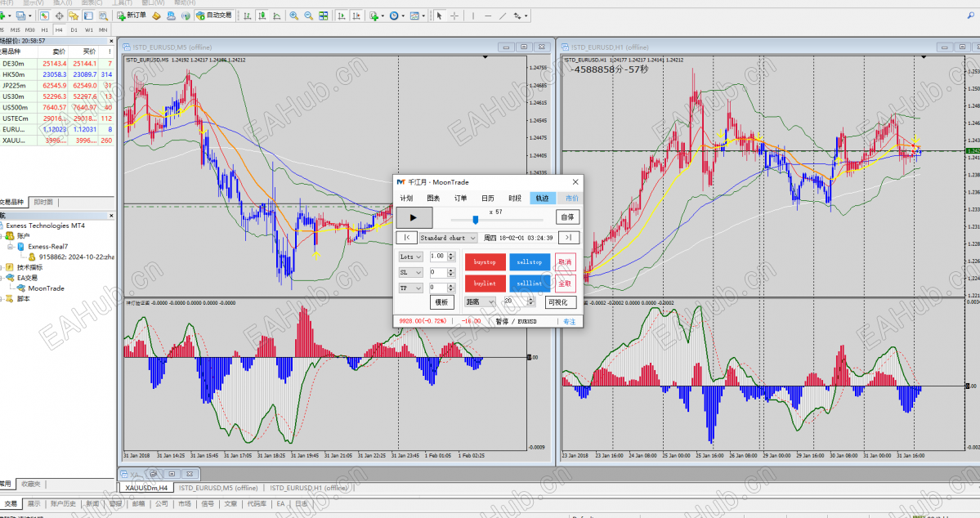Select the MN timeframe
Image resolution: width=980 pixels, height=518 pixels.
(x=103, y=30)
